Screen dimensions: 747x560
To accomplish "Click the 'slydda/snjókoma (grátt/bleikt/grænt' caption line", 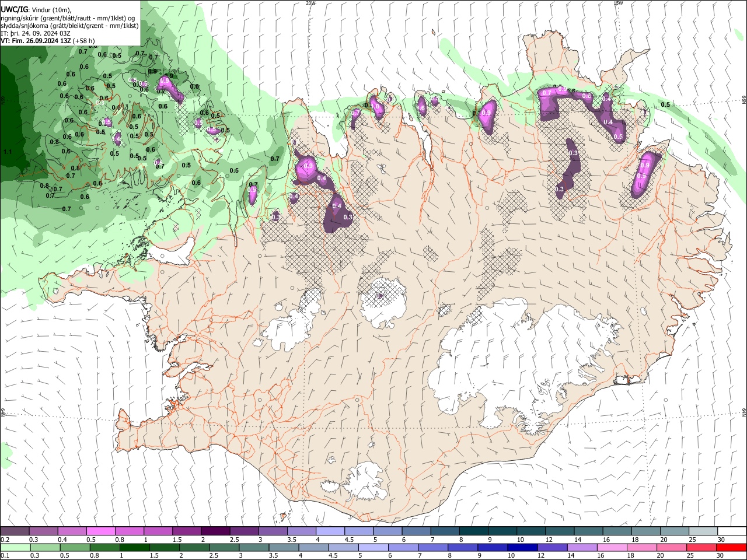I will [69, 26].
